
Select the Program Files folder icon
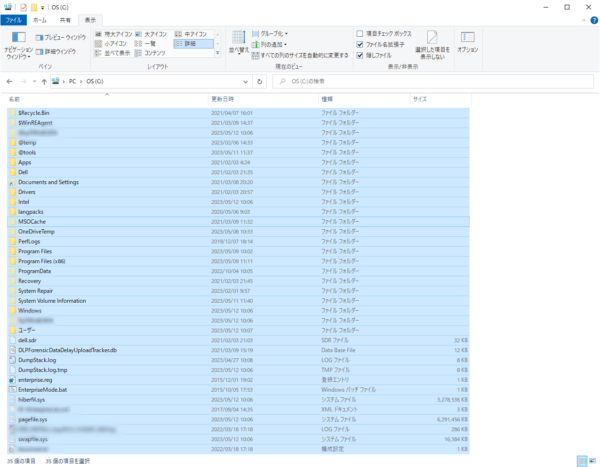click(x=13, y=251)
